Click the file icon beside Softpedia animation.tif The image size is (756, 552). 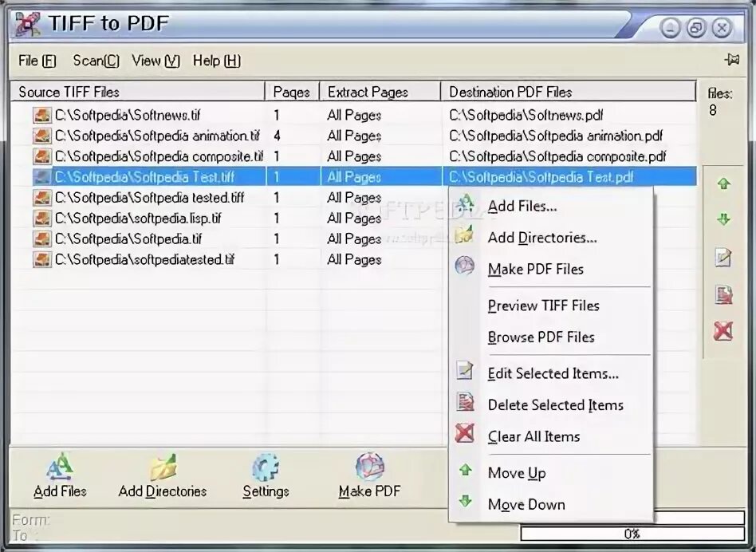(x=42, y=136)
